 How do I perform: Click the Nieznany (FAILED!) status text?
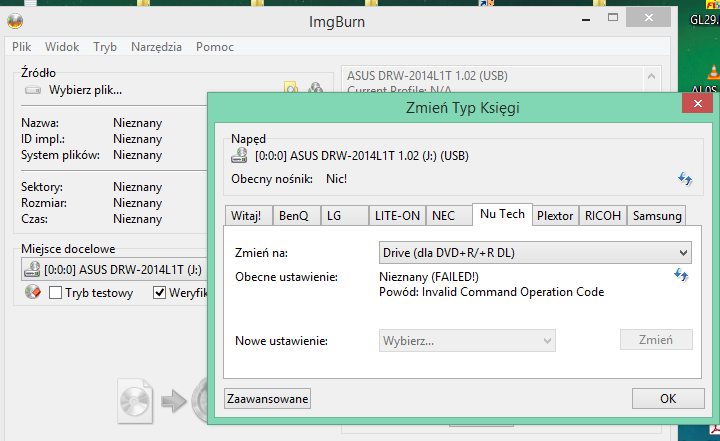click(429, 277)
